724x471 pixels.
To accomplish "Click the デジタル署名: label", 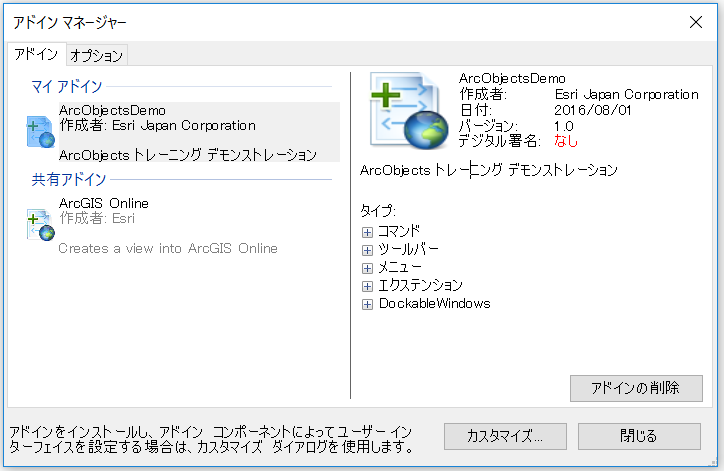I will click(x=500, y=141).
